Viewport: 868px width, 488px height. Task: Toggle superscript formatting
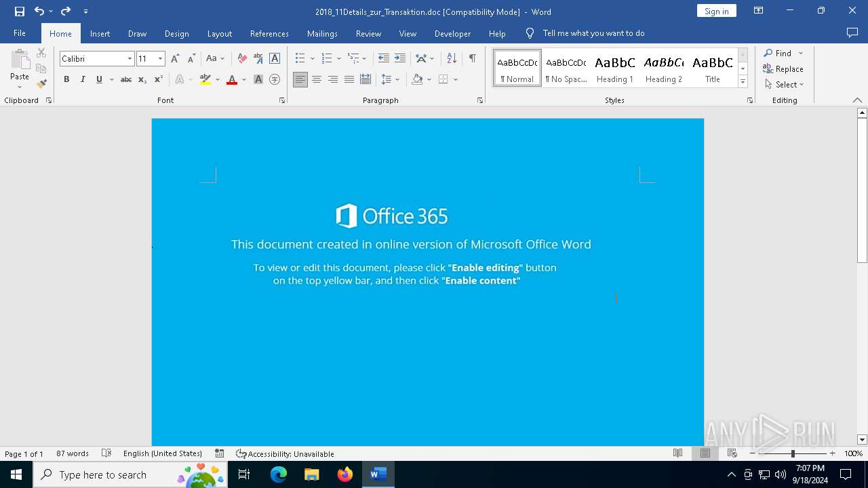pyautogui.click(x=159, y=79)
